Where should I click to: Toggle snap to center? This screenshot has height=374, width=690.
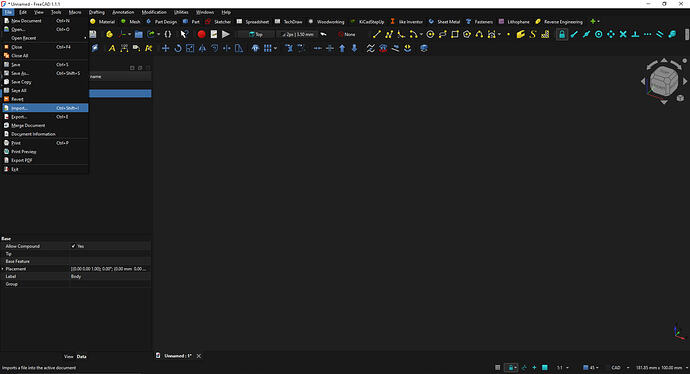tap(598, 34)
